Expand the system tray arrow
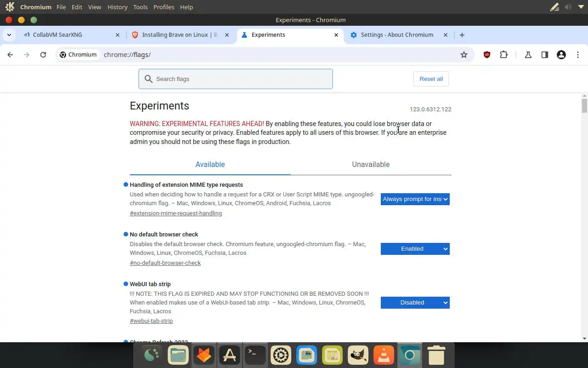Screen dimensions: 588x368 click(581, 7)
